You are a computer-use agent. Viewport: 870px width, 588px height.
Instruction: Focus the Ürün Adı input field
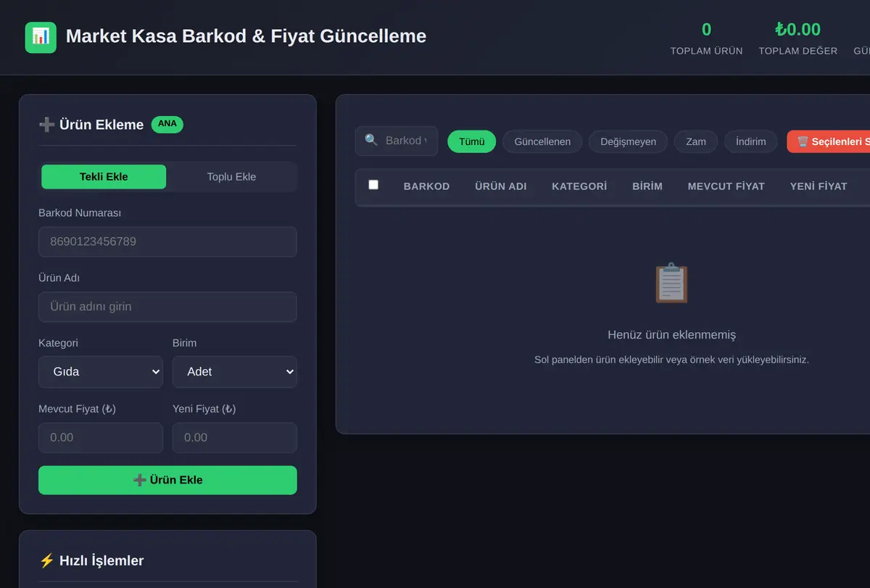pyautogui.click(x=167, y=307)
